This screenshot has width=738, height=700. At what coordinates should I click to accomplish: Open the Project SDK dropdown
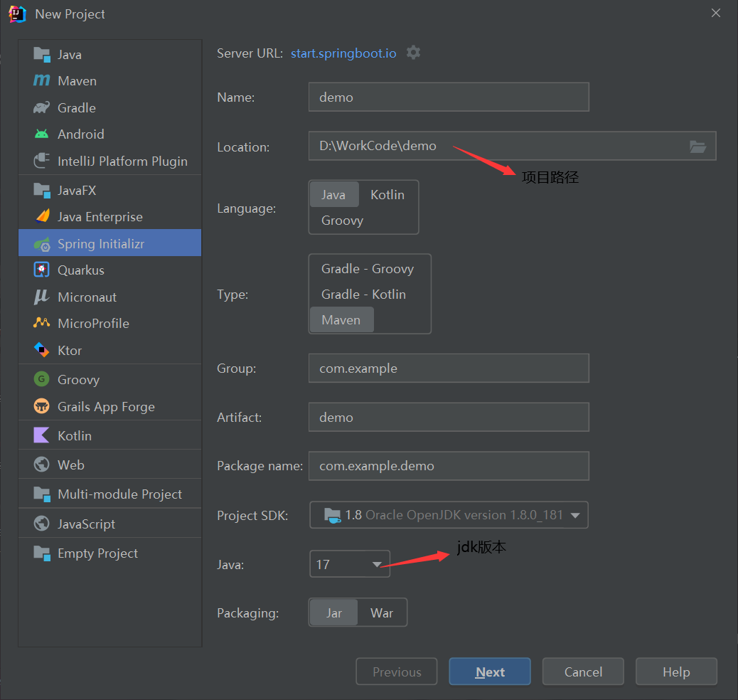tap(449, 515)
